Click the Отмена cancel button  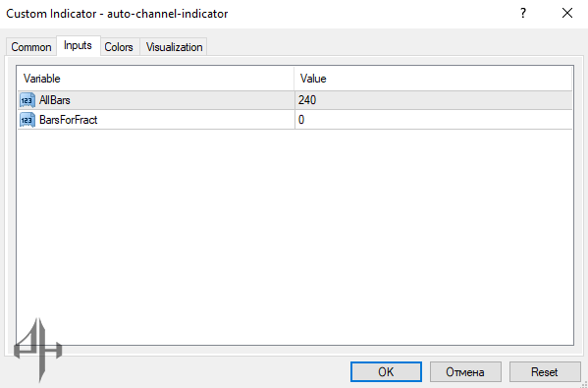pyautogui.click(x=465, y=372)
